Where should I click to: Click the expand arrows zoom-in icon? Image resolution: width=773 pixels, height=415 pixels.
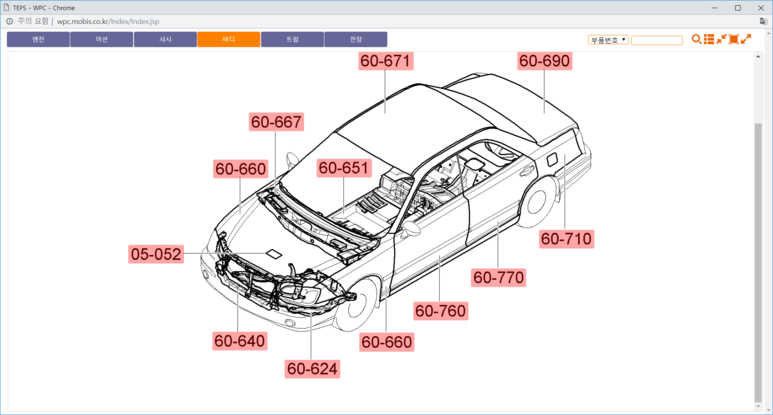pyautogui.click(x=746, y=39)
